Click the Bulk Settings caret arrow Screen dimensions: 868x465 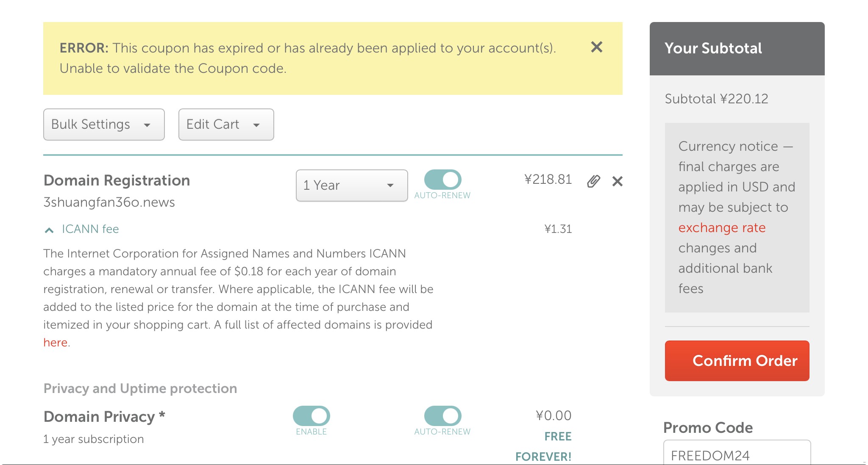click(x=147, y=125)
